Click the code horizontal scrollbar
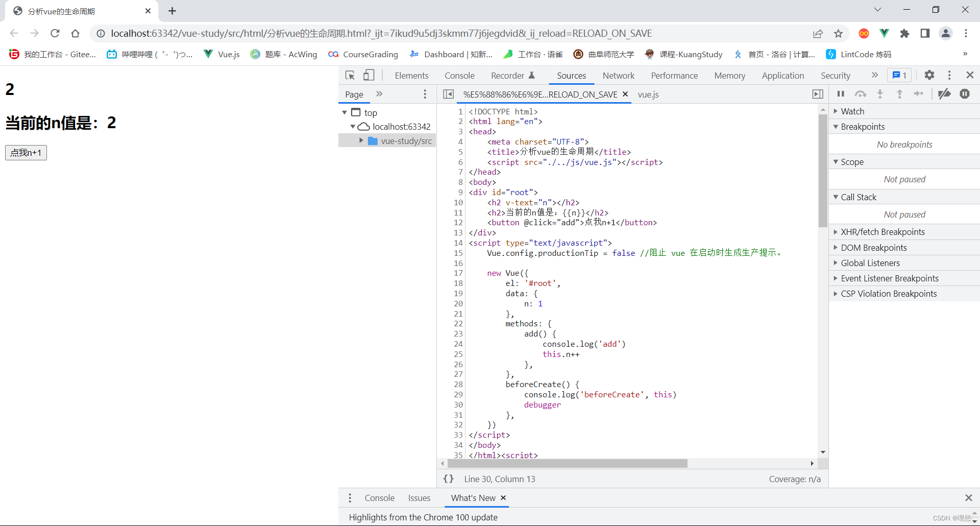 (x=567, y=463)
